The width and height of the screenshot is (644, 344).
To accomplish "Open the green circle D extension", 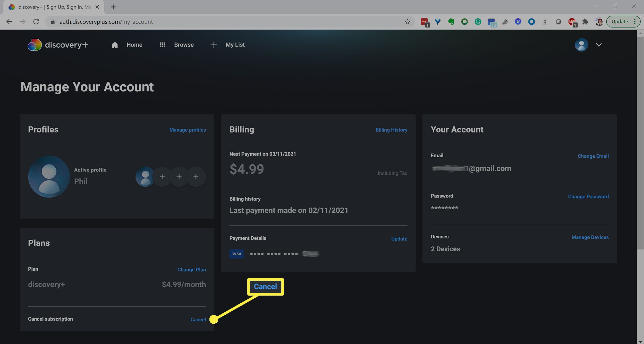I will coord(464,22).
